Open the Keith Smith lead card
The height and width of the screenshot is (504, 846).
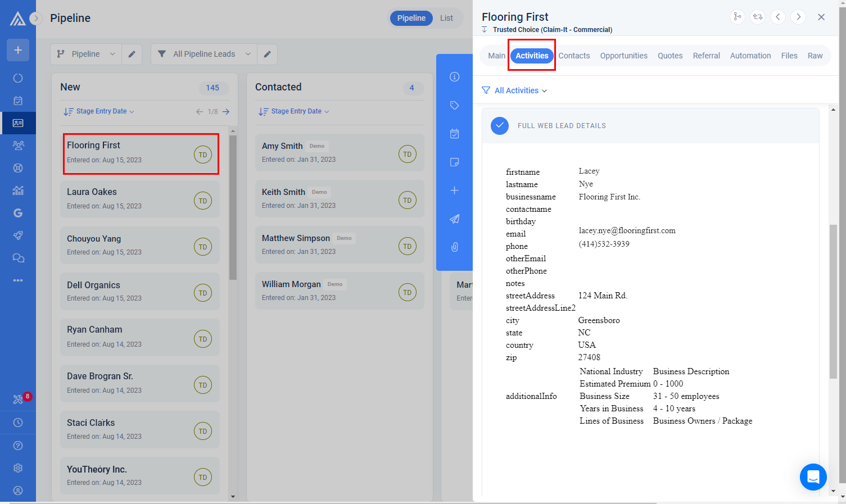click(340, 199)
